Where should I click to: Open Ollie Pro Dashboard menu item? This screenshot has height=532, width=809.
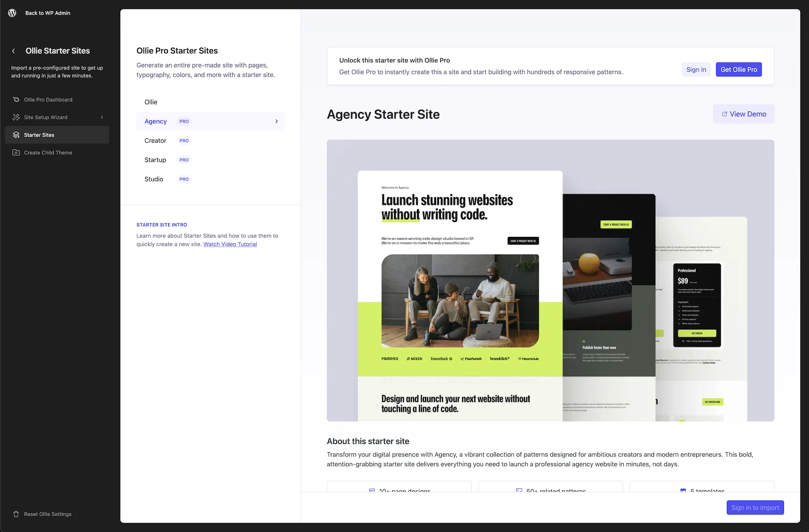tap(57, 99)
